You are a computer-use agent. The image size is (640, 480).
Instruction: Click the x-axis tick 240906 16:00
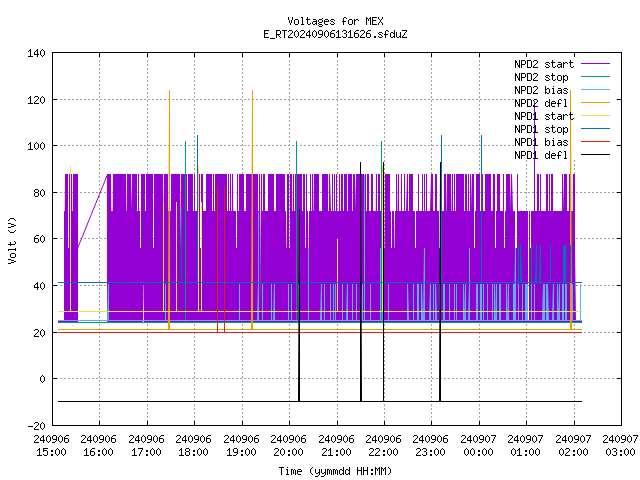98,446
